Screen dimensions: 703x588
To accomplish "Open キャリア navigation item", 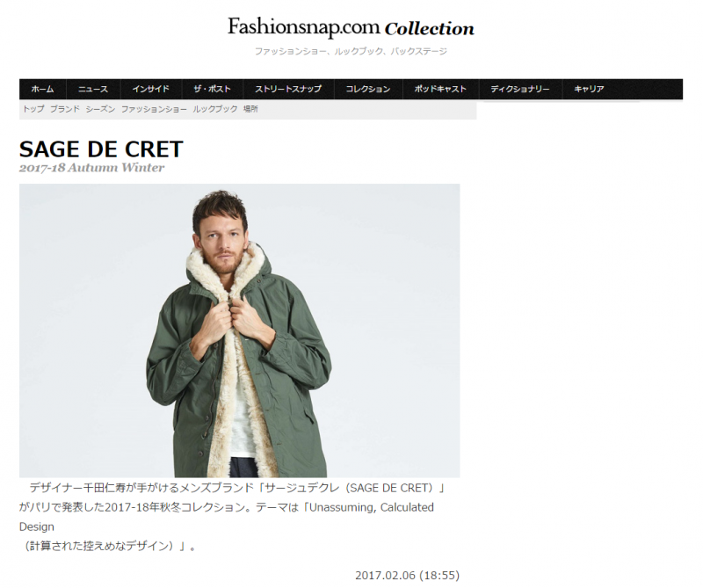I will point(589,89).
